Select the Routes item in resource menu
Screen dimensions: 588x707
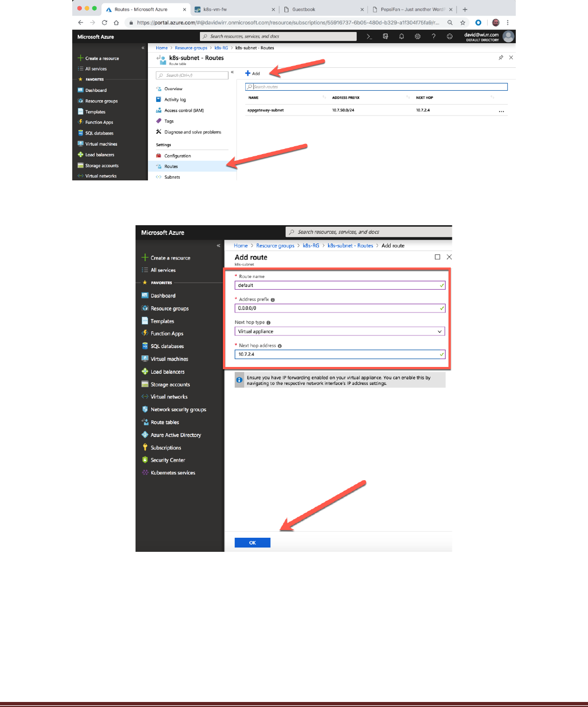[192, 166]
